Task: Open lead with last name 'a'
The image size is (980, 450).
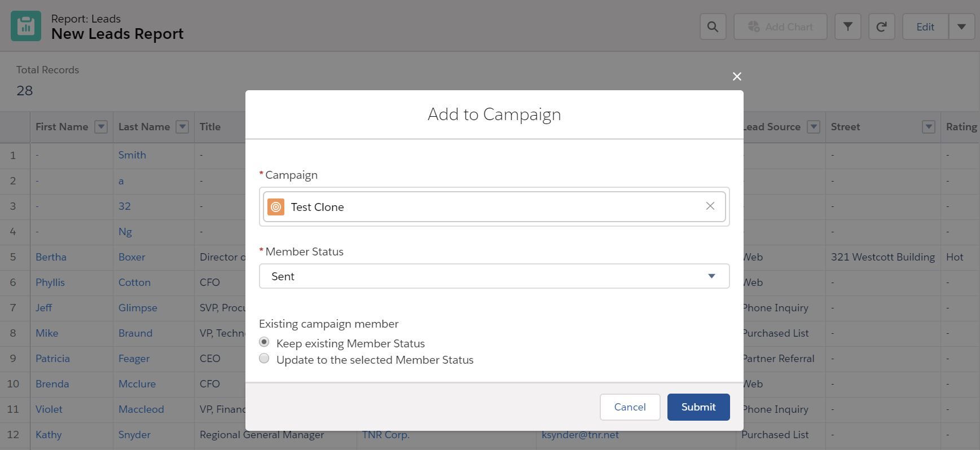Action: point(121,181)
